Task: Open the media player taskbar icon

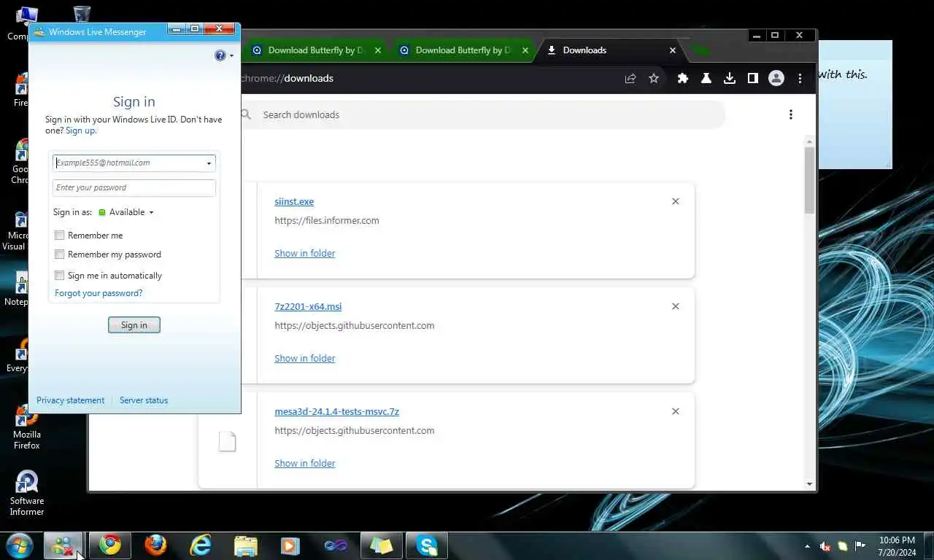Action: tap(290, 545)
